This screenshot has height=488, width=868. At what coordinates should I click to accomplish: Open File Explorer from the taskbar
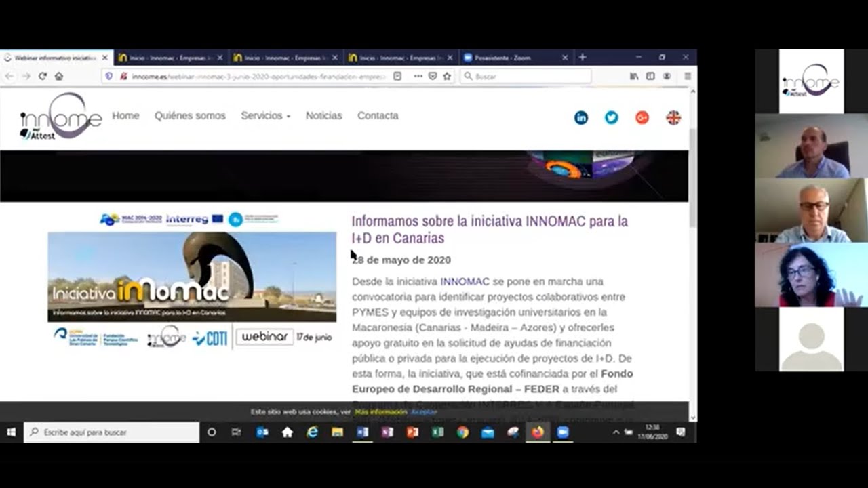[337, 432]
